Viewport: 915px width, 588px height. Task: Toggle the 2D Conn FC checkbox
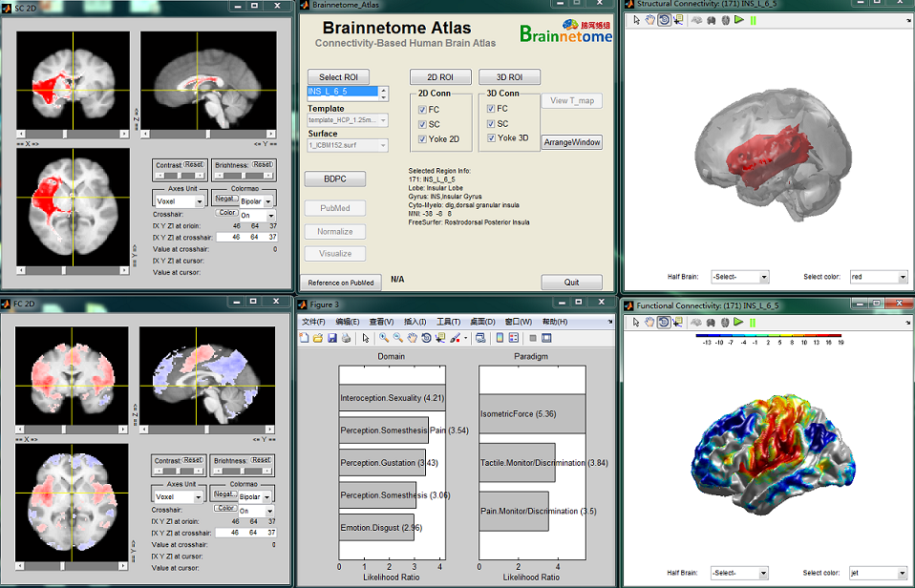coord(423,110)
